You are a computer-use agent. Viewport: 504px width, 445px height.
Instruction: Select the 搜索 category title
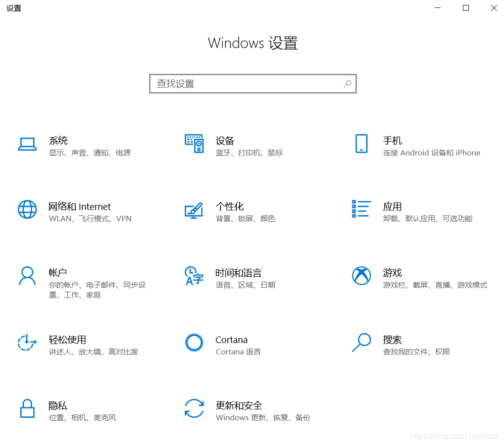392,340
